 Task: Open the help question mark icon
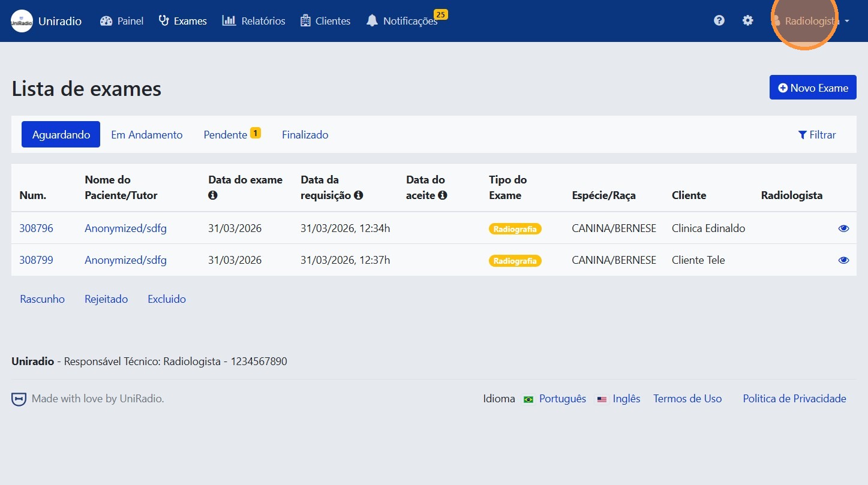pos(719,20)
